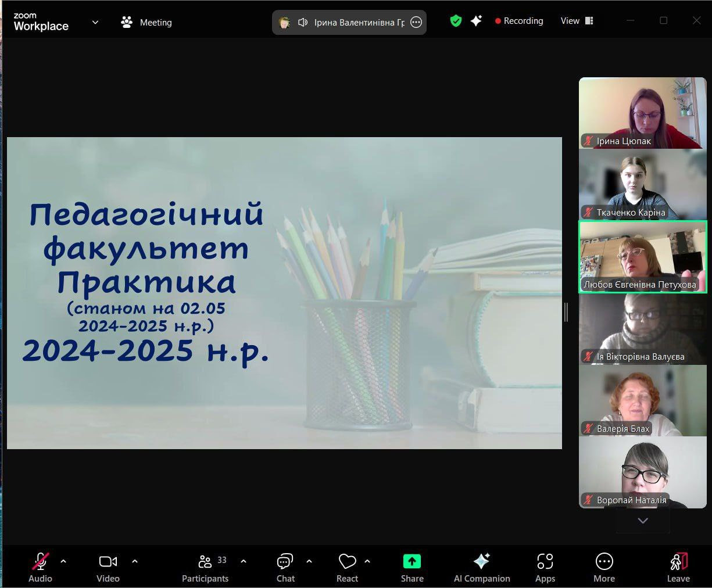Minimize the Zoom window
This screenshot has height=588, width=712.
(631, 20)
